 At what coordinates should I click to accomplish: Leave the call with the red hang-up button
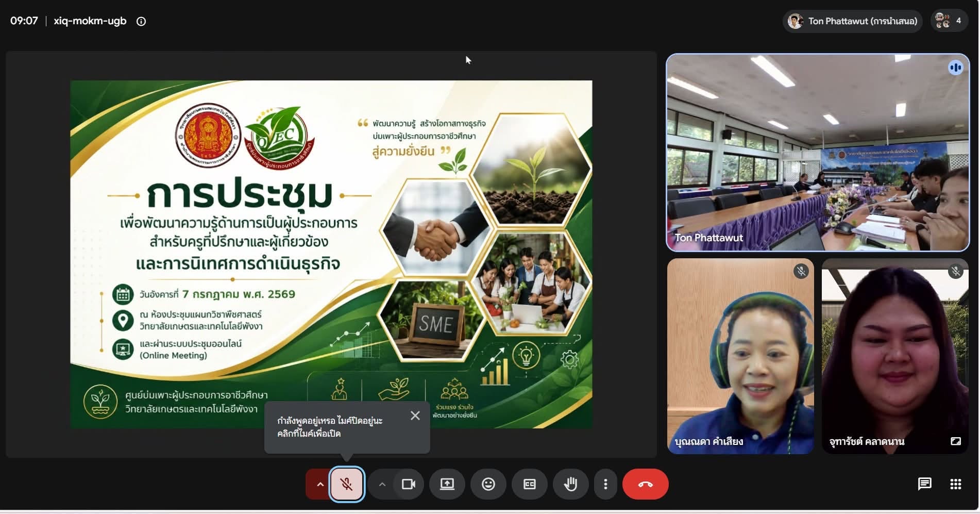pos(645,484)
